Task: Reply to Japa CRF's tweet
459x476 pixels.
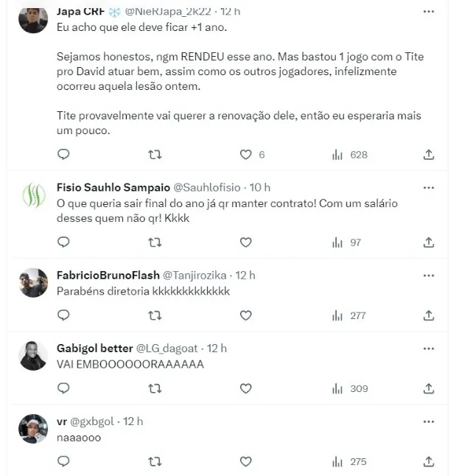Action: point(63,155)
